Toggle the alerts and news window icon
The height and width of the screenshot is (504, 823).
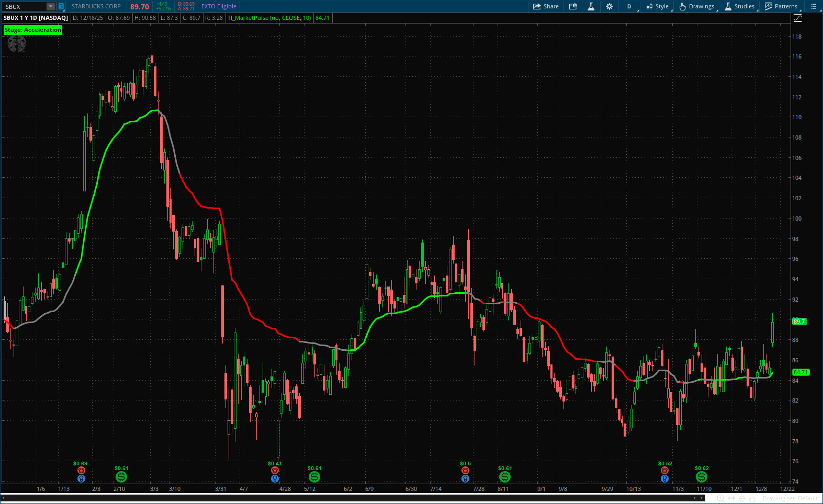coord(573,6)
